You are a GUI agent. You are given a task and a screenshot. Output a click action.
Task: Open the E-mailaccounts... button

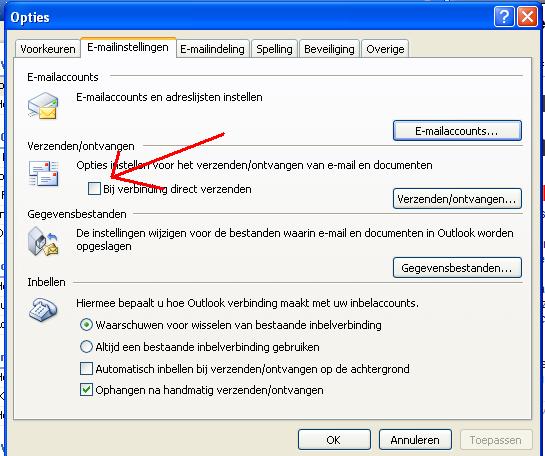pyautogui.click(x=457, y=131)
